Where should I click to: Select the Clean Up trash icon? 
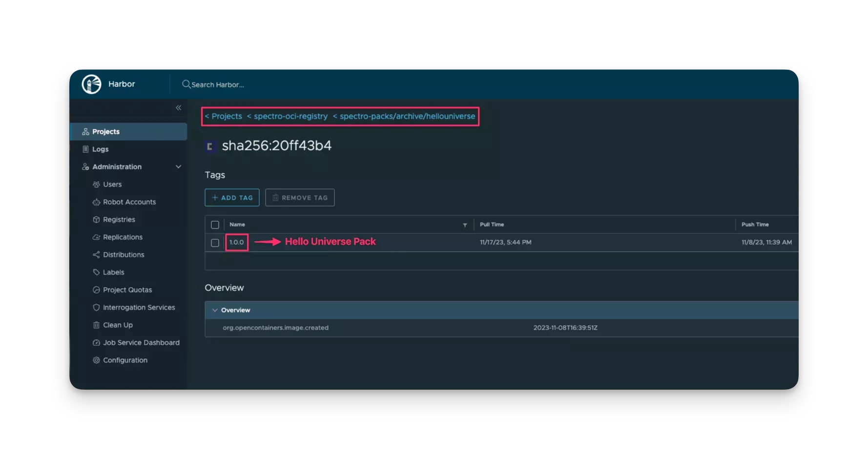[96, 325]
